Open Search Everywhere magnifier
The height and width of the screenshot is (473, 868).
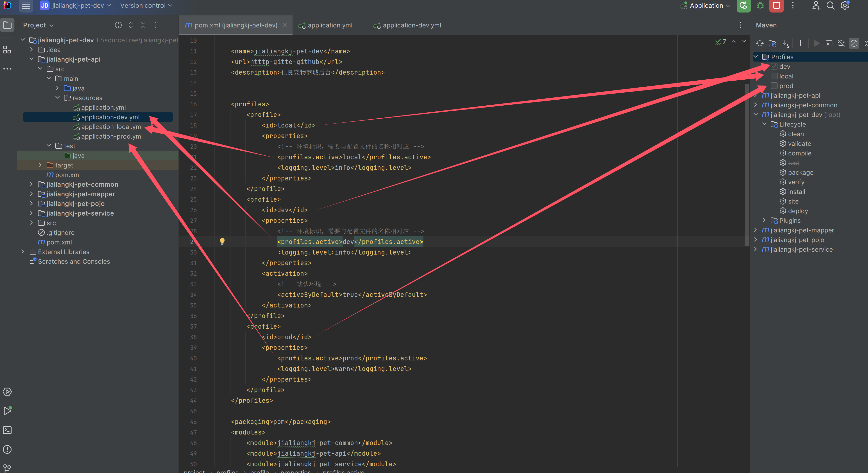point(831,6)
